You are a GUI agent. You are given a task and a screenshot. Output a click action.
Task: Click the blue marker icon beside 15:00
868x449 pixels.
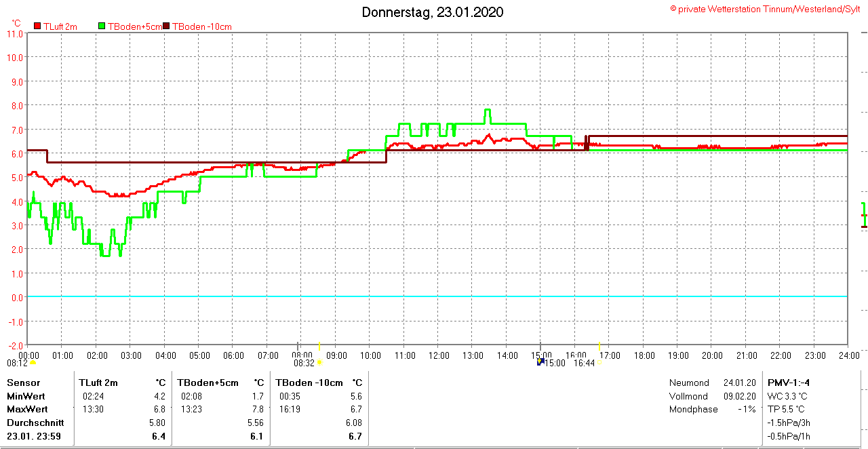[540, 362]
